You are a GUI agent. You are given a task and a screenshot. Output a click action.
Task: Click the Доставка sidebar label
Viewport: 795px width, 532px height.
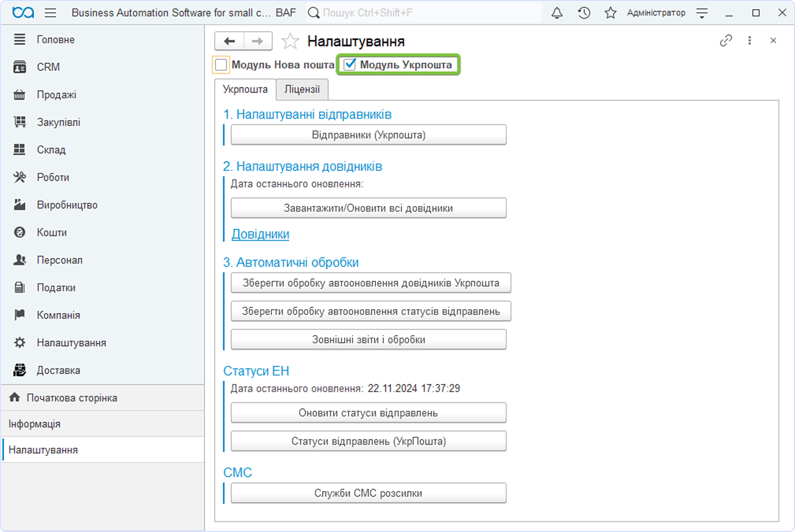coord(59,370)
